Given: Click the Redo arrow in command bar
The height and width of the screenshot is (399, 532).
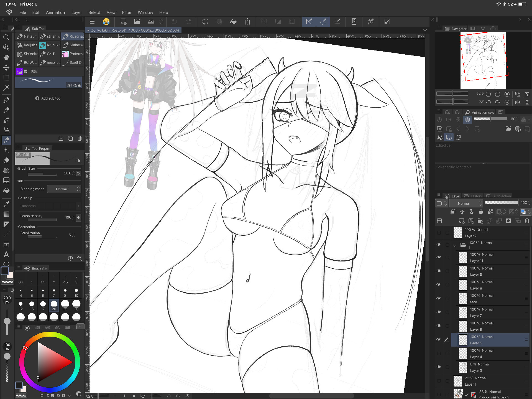Looking at the screenshot, I should 188,22.
